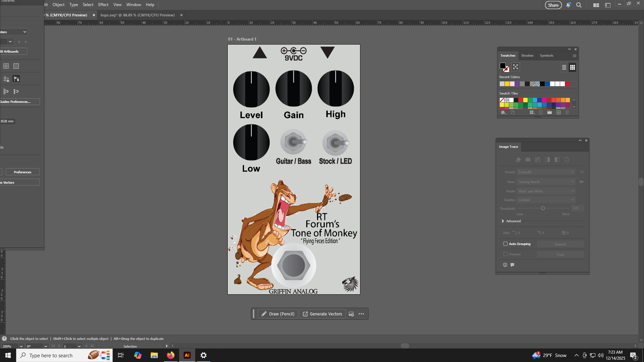
Task: Click the New Color Group folder icon
Action: (549, 113)
